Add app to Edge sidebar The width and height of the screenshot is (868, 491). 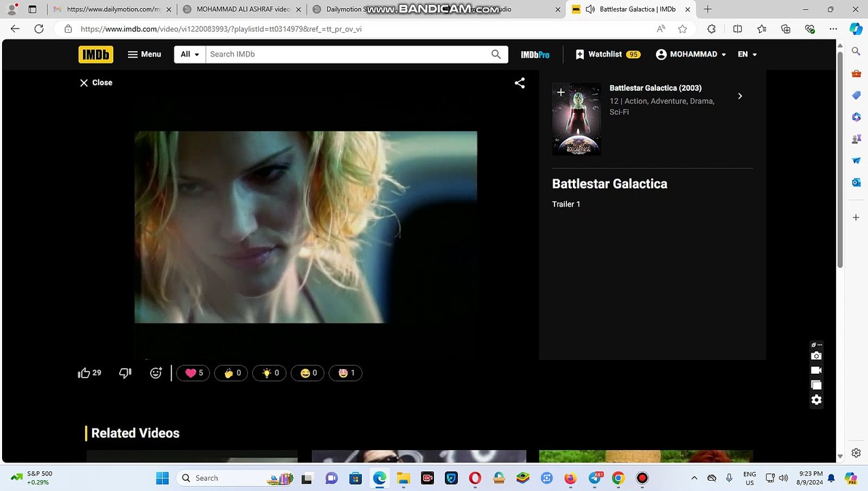pyautogui.click(x=856, y=218)
